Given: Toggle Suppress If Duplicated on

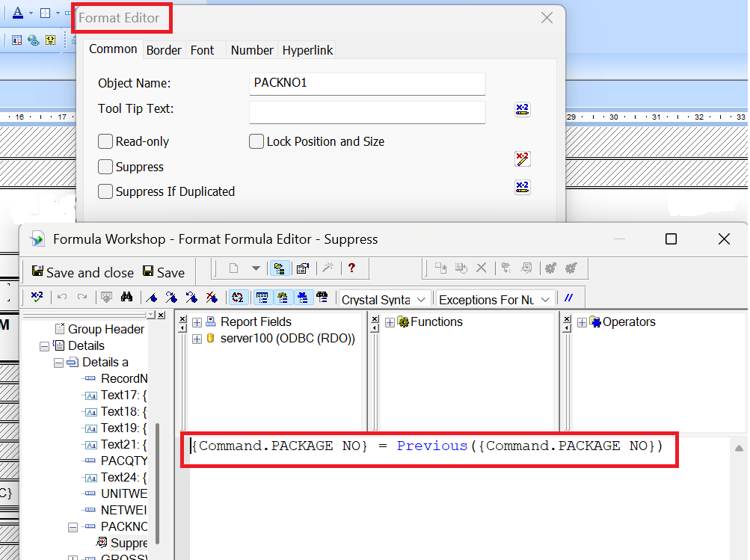Looking at the screenshot, I should pyautogui.click(x=105, y=191).
